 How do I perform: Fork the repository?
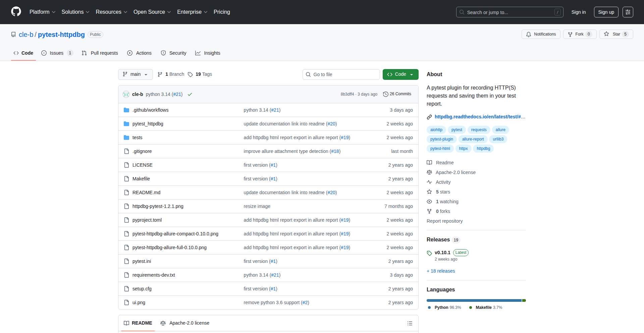(576, 34)
